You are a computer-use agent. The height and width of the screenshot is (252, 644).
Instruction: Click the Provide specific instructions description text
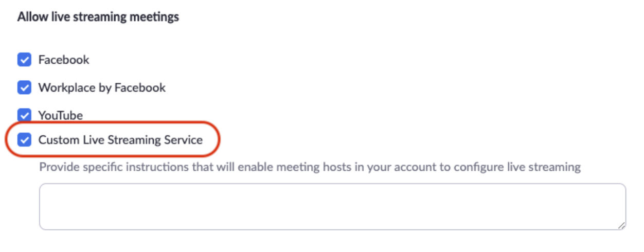coord(310,167)
